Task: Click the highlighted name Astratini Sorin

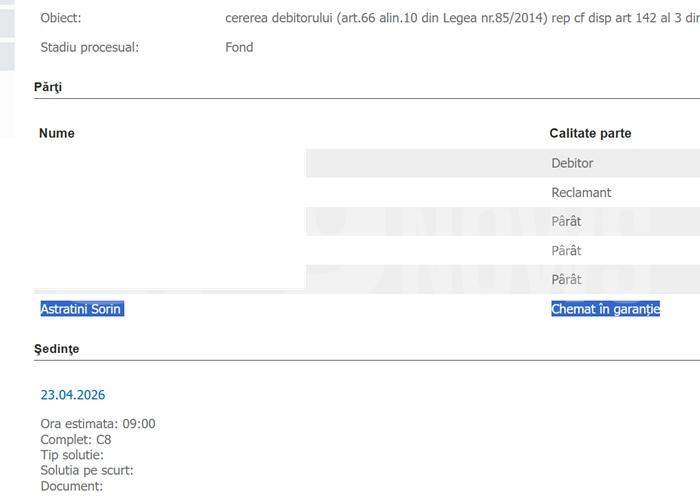Action: click(x=81, y=309)
